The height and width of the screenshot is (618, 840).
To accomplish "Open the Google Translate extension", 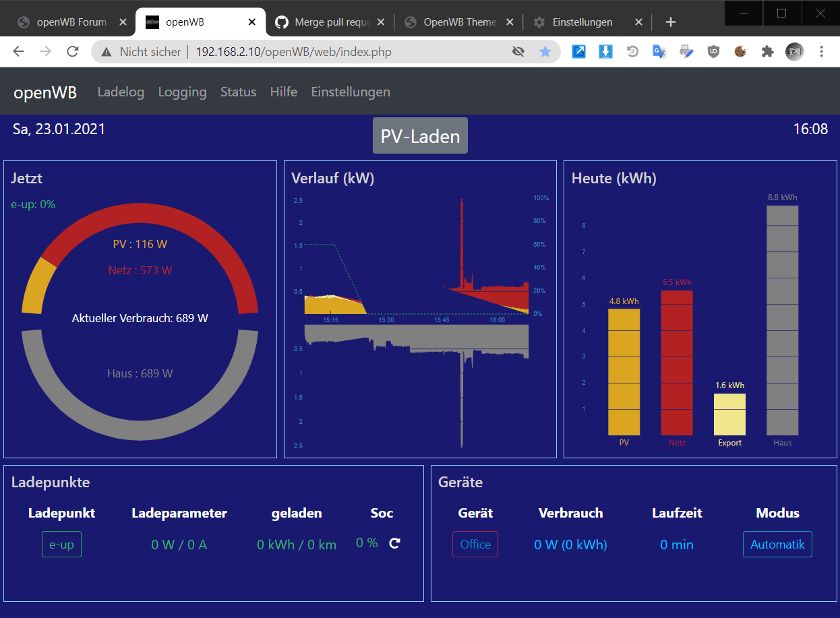I will (x=659, y=52).
